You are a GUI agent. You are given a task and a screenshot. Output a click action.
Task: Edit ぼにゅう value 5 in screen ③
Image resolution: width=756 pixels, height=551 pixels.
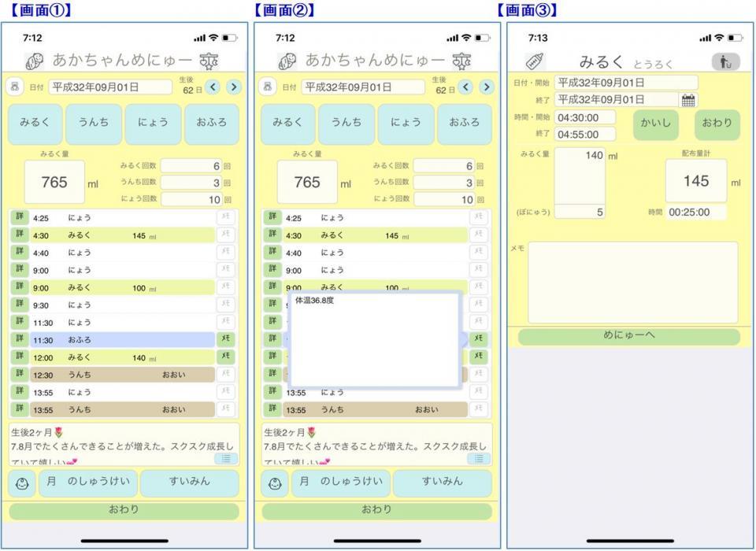580,212
